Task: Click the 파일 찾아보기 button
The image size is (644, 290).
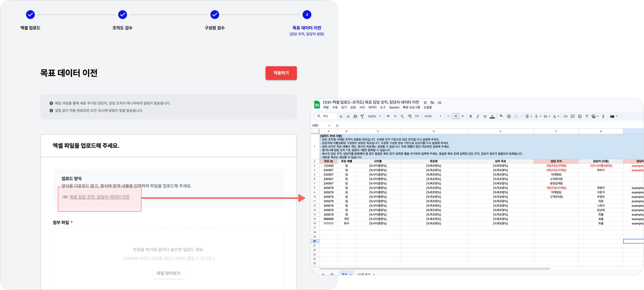Action: click(169, 273)
